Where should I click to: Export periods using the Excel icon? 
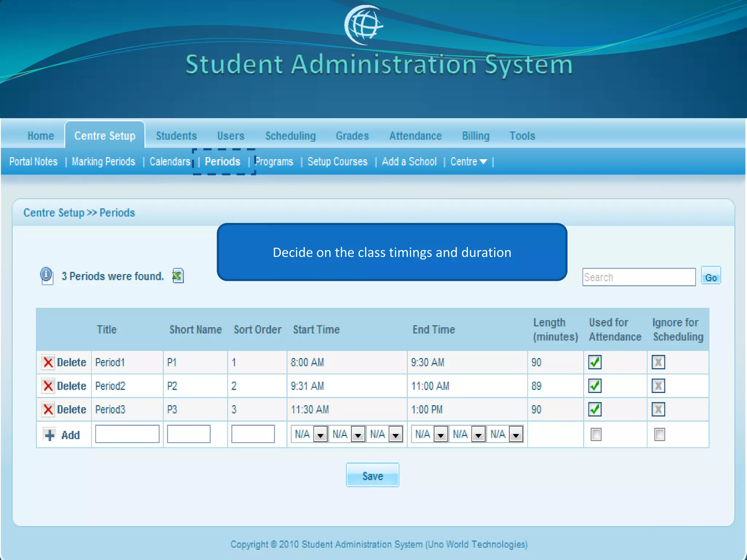[x=178, y=276]
